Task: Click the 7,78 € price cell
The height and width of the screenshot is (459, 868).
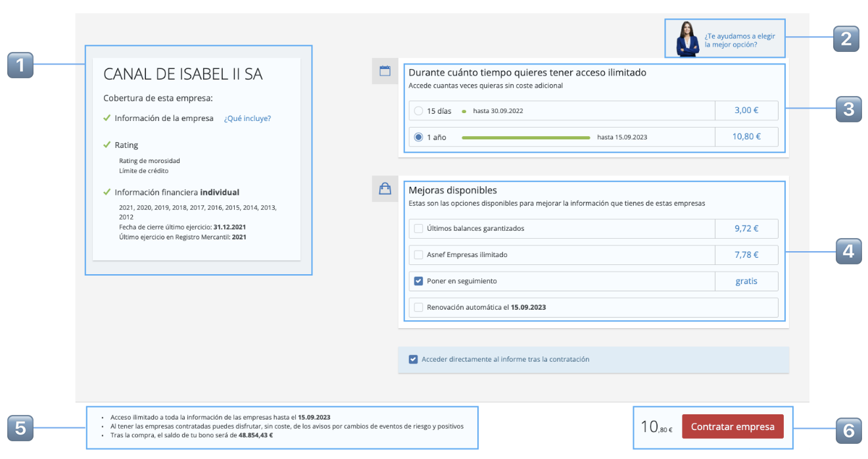Action: [x=746, y=254]
